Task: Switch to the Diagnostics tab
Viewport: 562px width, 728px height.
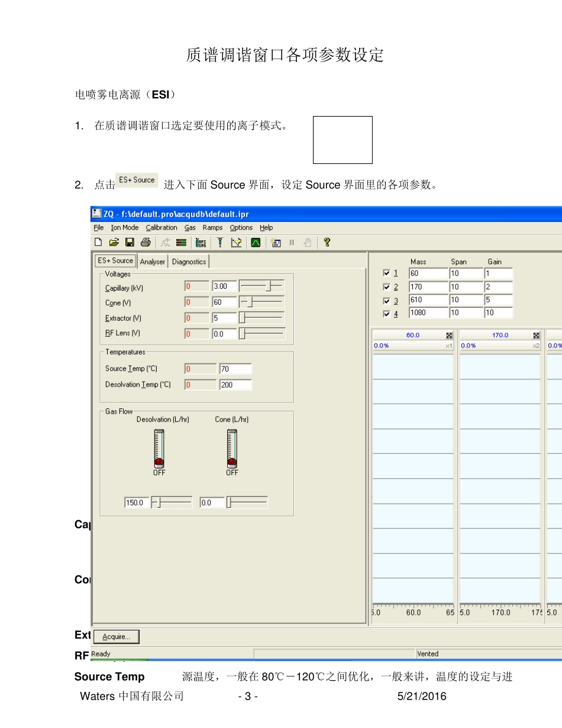Action: tap(189, 262)
